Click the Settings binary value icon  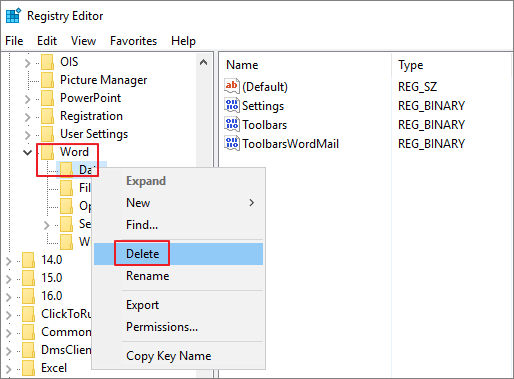(x=232, y=105)
